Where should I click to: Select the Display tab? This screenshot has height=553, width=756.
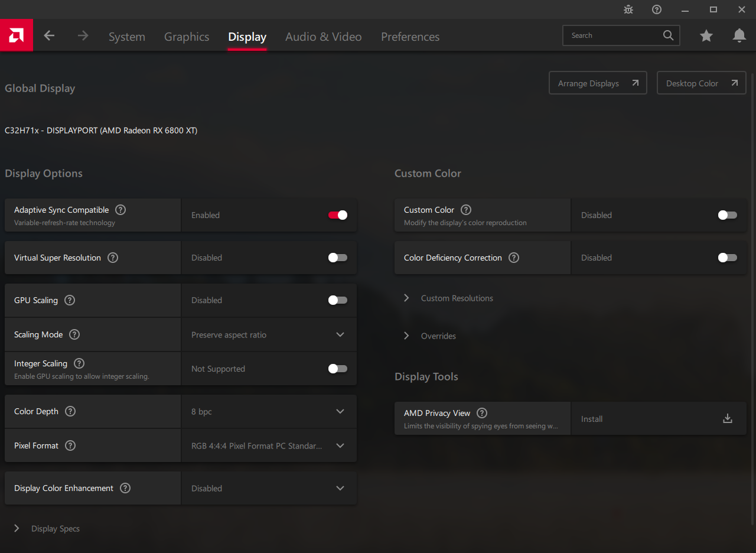(x=247, y=37)
